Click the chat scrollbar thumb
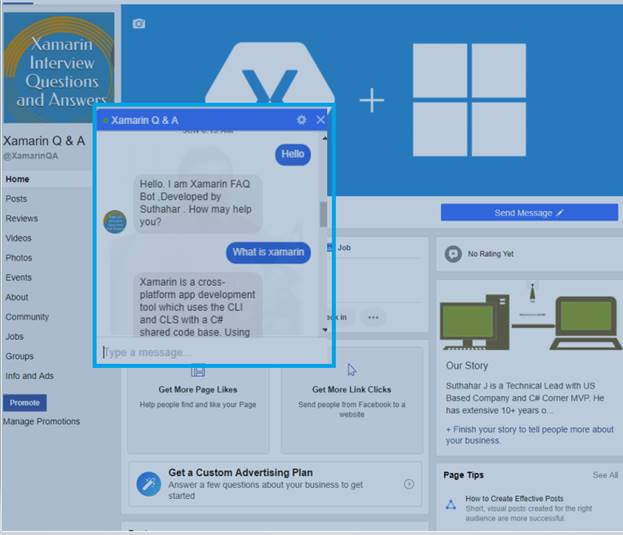This screenshot has height=535, width=623. (x=323, y=214)
